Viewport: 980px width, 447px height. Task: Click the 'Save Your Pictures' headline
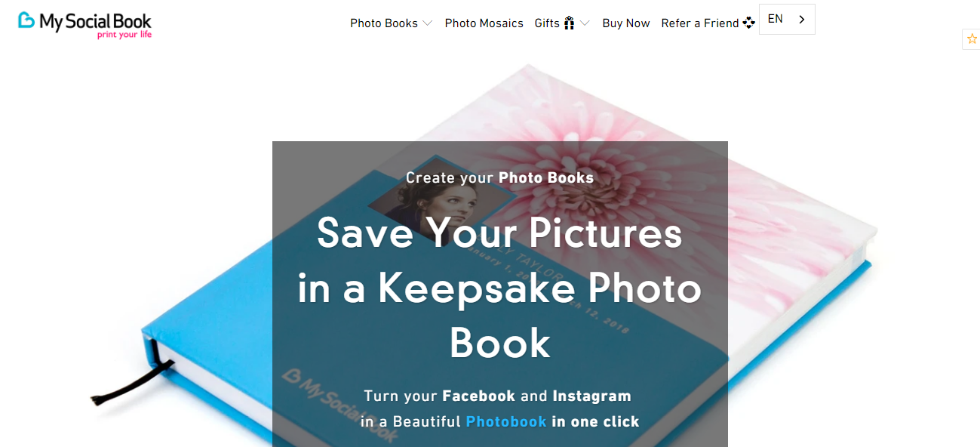[x=499, y=232]
